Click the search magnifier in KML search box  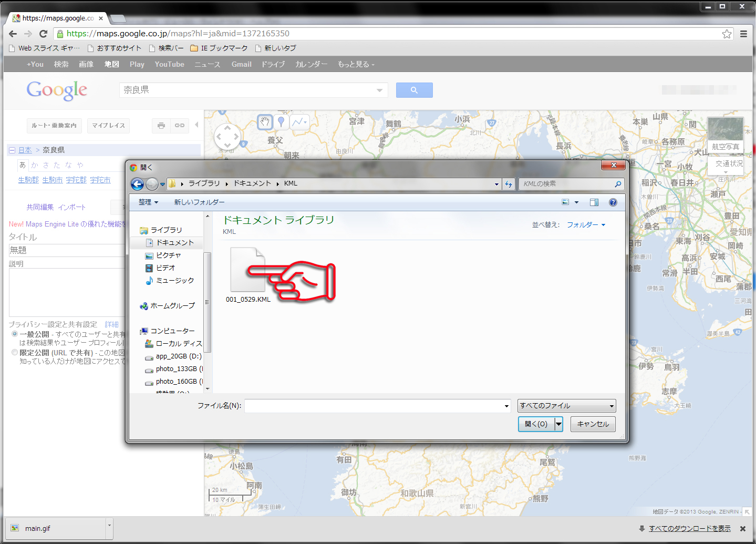tap(618, 184)
